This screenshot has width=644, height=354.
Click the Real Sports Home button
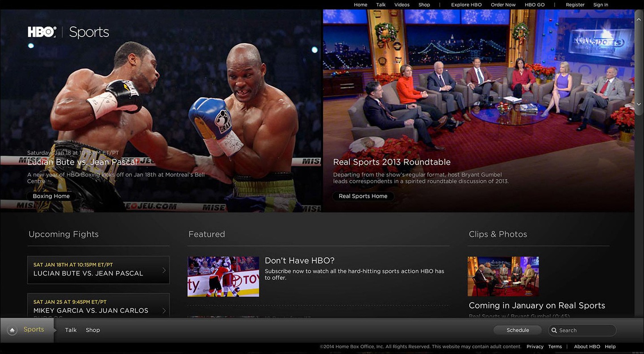click(363, 196)
